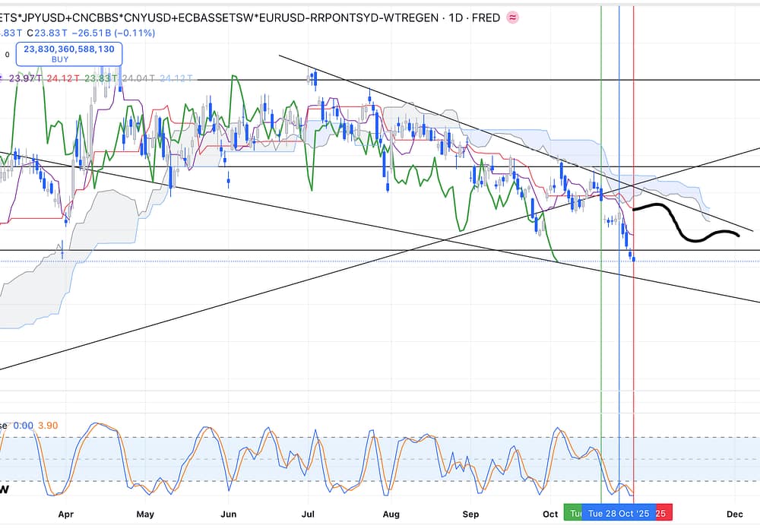The height and width of the screenshot is (532, 760).
Task: Click the 24.04T gray indicator value
Action: 138,78
